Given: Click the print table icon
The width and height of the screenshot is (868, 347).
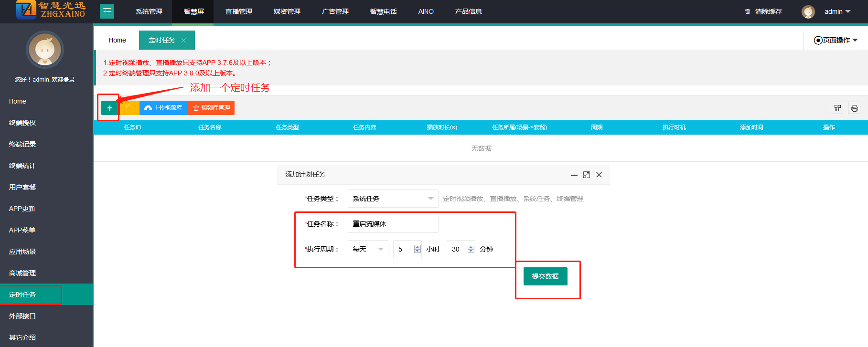Looking at the screenshot, I should (x=854, y=108).
